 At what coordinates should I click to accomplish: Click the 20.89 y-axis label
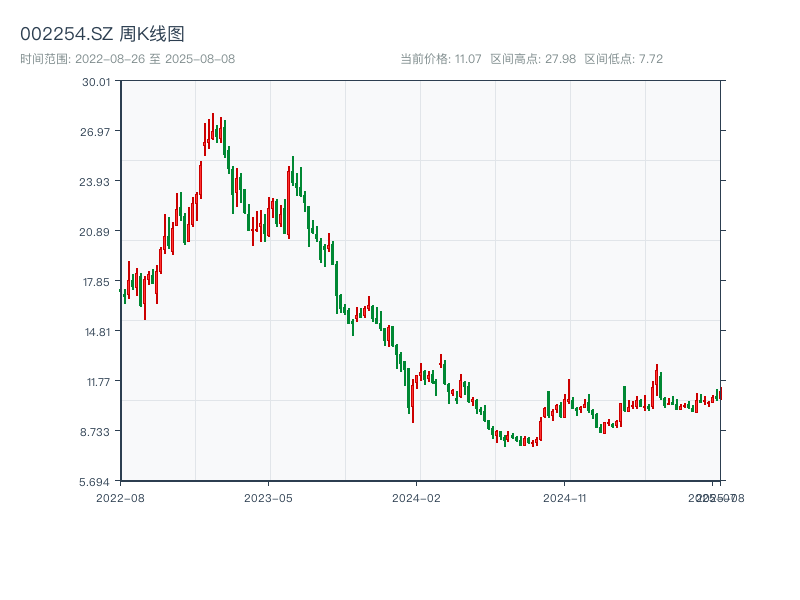click(96, 232)
